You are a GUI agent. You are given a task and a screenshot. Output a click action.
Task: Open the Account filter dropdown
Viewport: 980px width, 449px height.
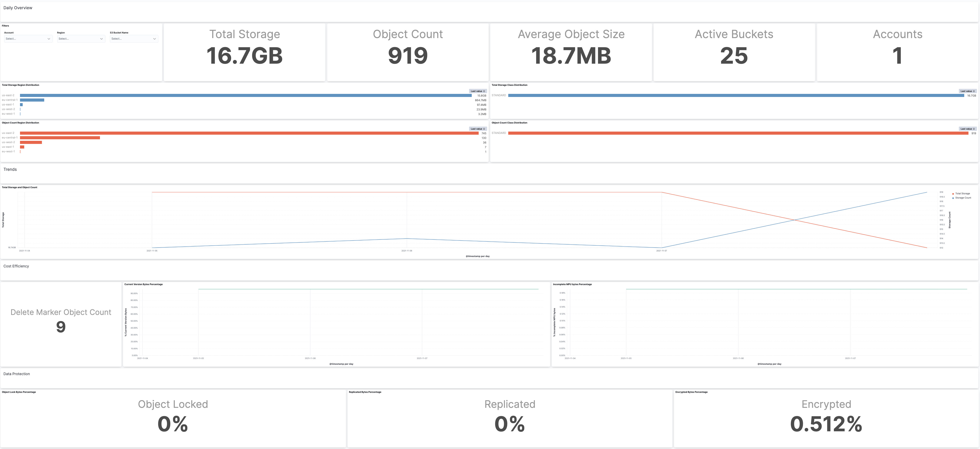point(28,39)
